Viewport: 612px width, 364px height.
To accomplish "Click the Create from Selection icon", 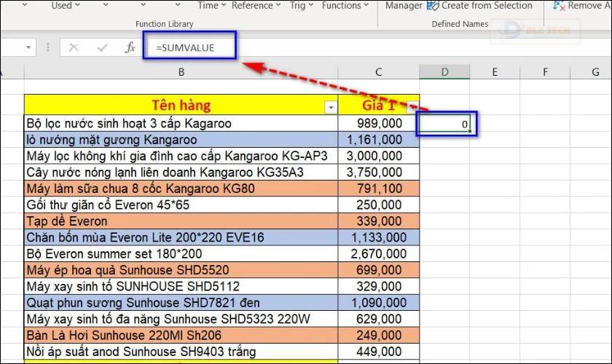I will click(433, 6).
